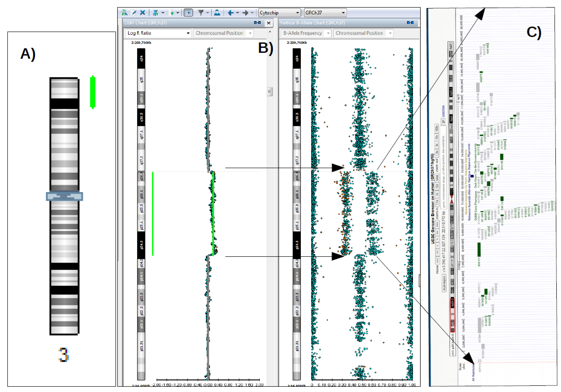Screen dimensions: 561x392
Task: Click the black forward arrow
Action: 245,13
